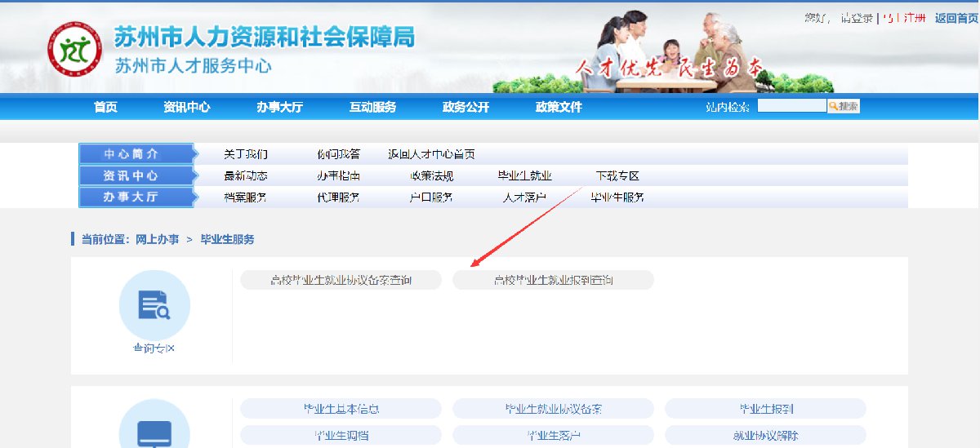Open the 资讯中心 top navigation item
The height and width of the screenshot is (448, 980).
(186, 107)
